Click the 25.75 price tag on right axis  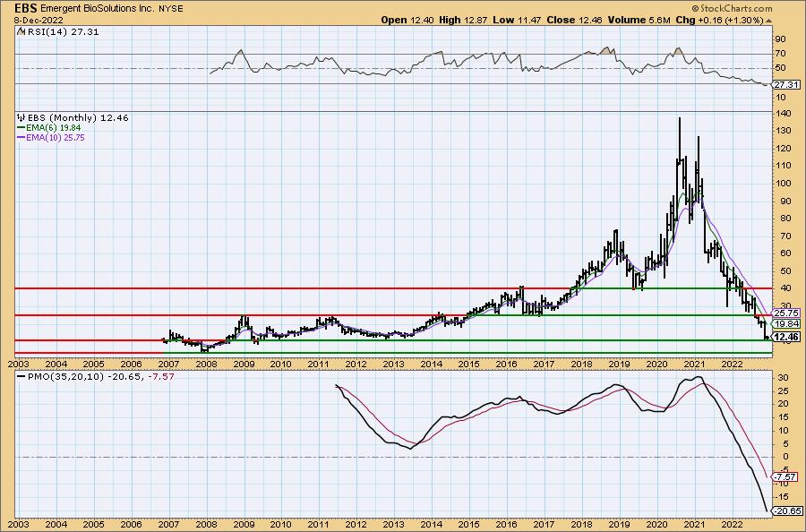pyautogui.click(x=786, y=313)
